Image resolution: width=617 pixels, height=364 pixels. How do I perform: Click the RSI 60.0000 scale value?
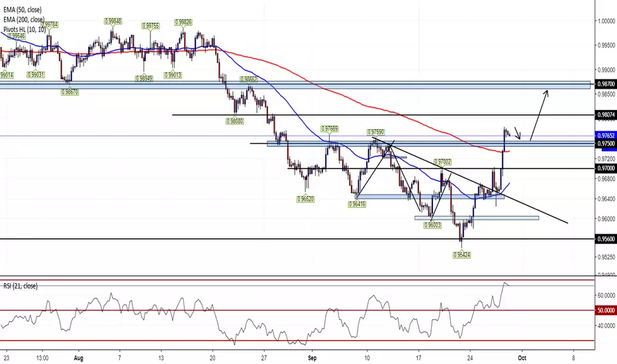[x=606, y=295]
